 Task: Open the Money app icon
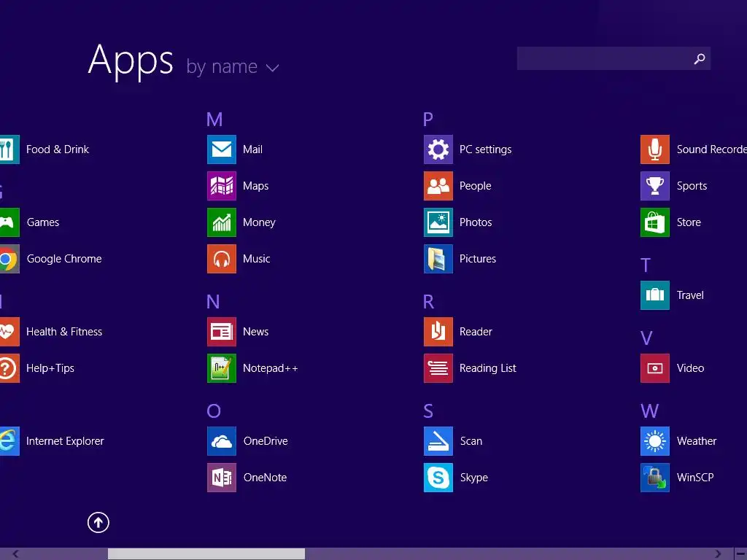point(222,222)
